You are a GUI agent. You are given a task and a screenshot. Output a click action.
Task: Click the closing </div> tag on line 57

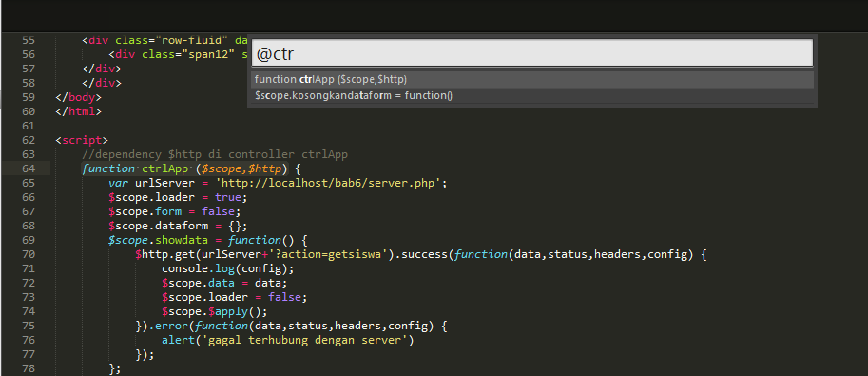(102, 69)
